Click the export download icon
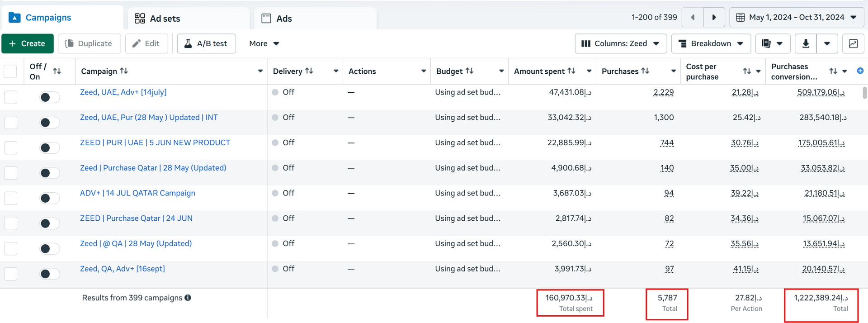The width and height of the screenshot is (868, 323). click(x=806, y=43)
